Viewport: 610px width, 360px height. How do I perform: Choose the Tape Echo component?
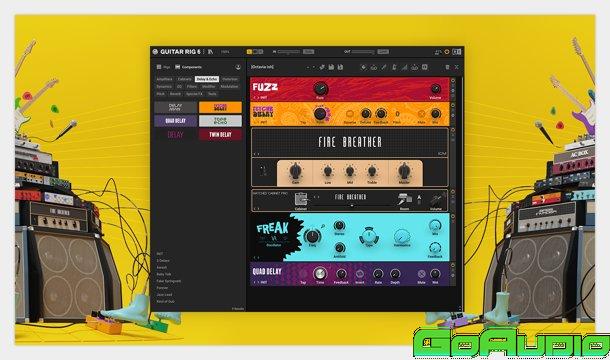pos(220,121)
